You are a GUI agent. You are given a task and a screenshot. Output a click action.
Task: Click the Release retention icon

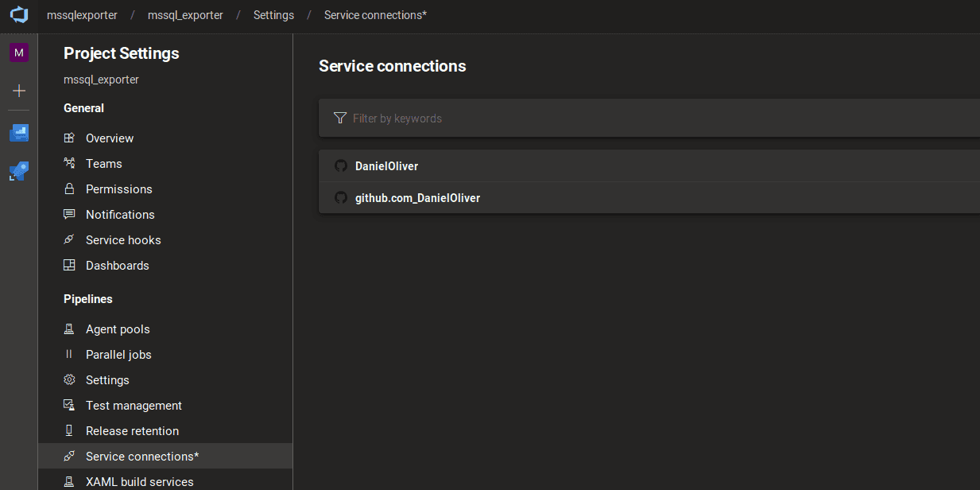click(69, 431)
